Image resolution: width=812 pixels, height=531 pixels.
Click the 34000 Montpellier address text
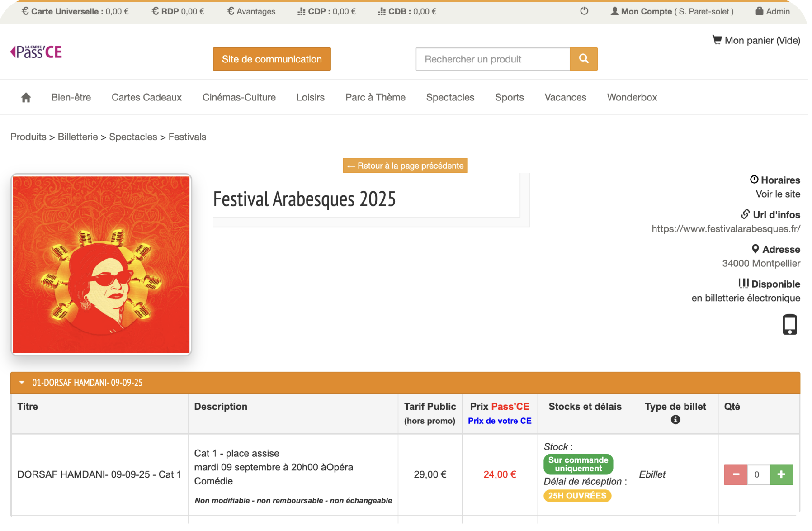coord(761,263)
